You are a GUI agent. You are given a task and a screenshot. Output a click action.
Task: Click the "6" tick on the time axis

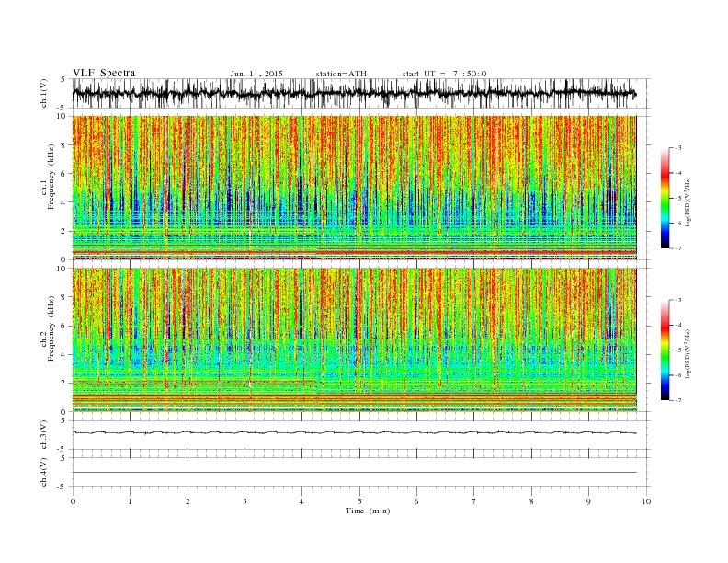click(x=417, y=501)
